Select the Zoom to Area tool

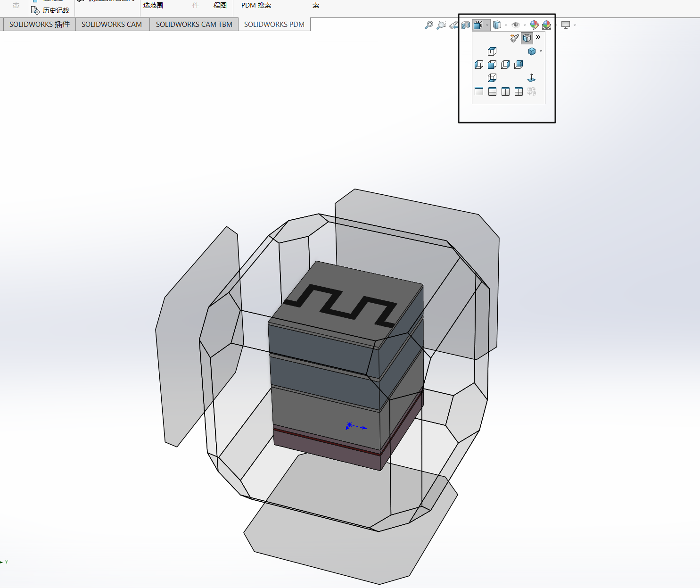pyautogui.click(x=441, y=25)
